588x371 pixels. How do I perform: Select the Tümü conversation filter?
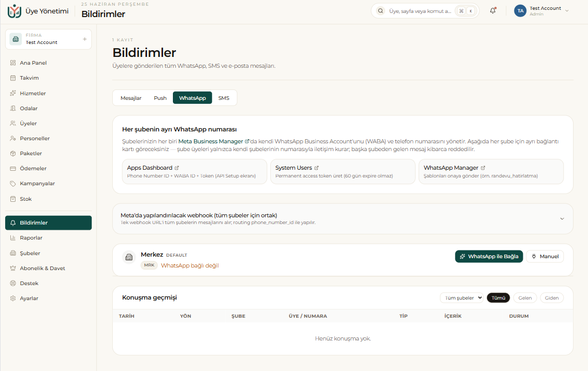(498, 298)
